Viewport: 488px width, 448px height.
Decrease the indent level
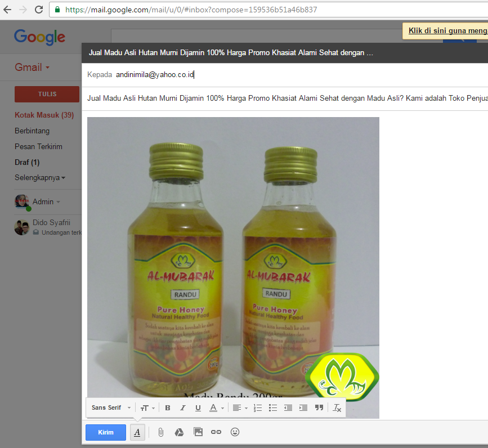pos(288,408)
